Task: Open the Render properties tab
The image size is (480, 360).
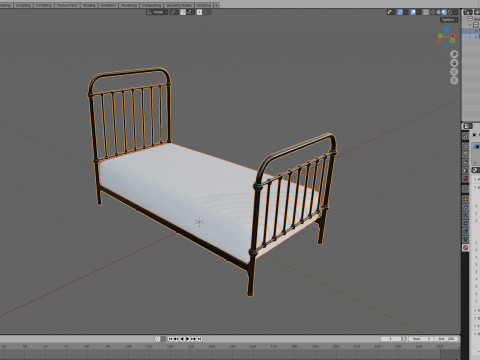Action: [x=466, y=146]
